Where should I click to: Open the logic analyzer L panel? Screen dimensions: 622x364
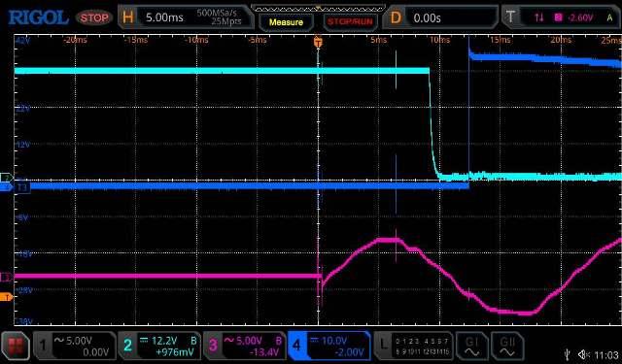click(x=414, y=346)
